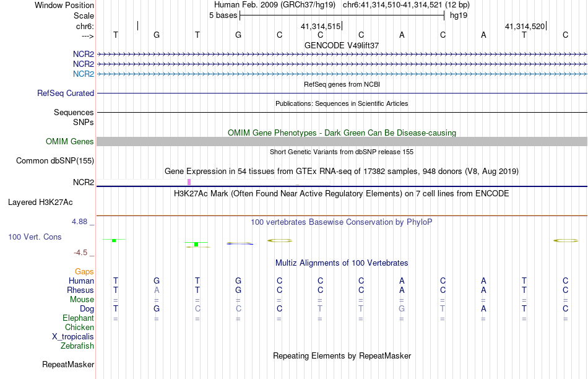The image size is (588, 379).
Task: Select the X_tropicalis alignment row label
Action: click(x=73, y=337)
